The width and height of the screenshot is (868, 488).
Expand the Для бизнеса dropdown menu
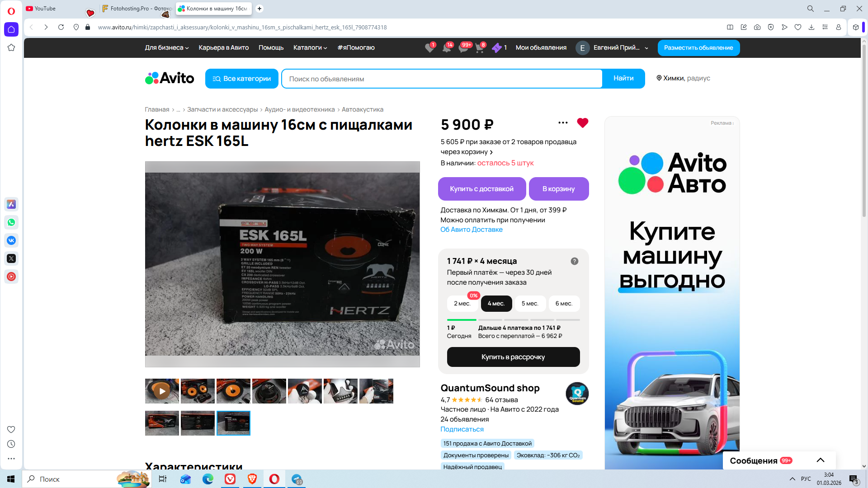pos(166,47)
